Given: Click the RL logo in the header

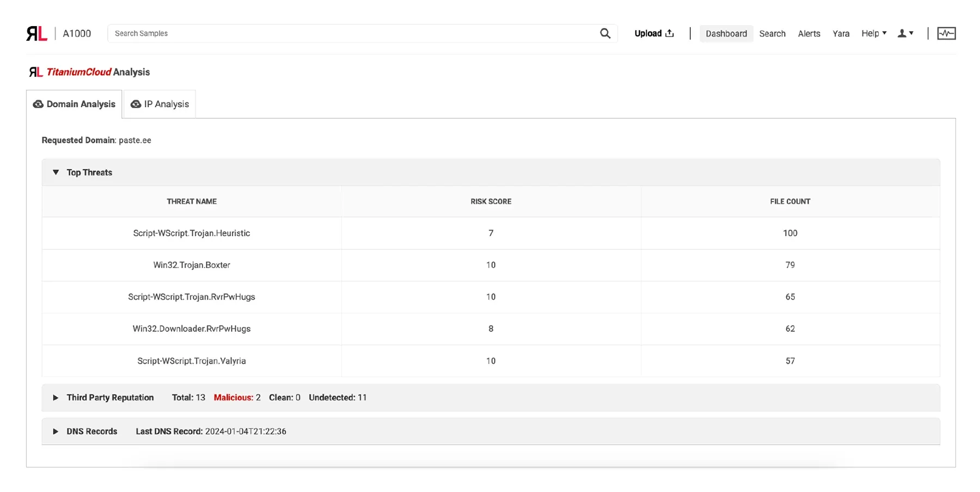Looking at the screenshot, I should tap(36, 33).
